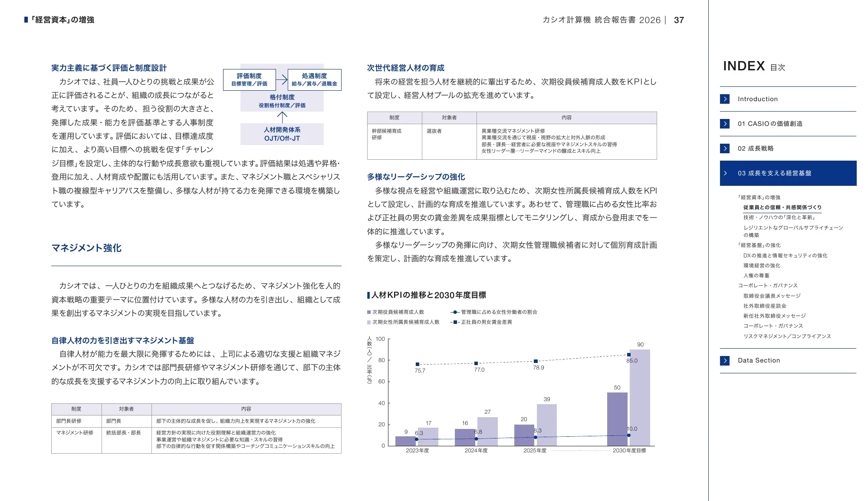Screen dimensions: 868x501
Task: Open レジリエントなグローバルサプライチェーンの構築 link
Action: click(793, 231)
